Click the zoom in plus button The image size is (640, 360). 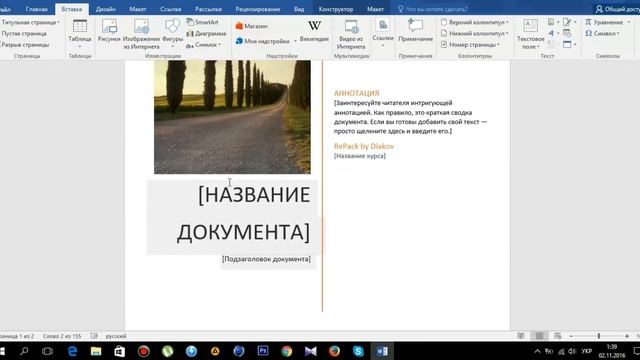(x=627, y=336)
